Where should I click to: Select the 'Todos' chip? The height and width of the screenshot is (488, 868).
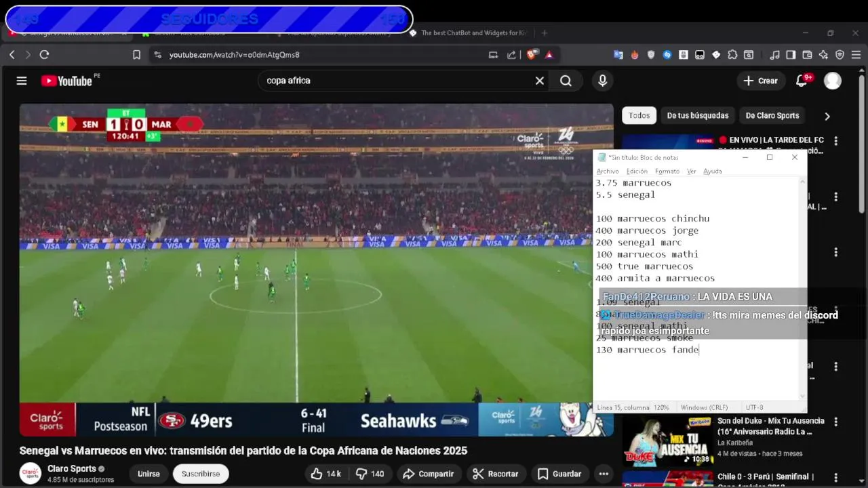click(x=639, y=115)
